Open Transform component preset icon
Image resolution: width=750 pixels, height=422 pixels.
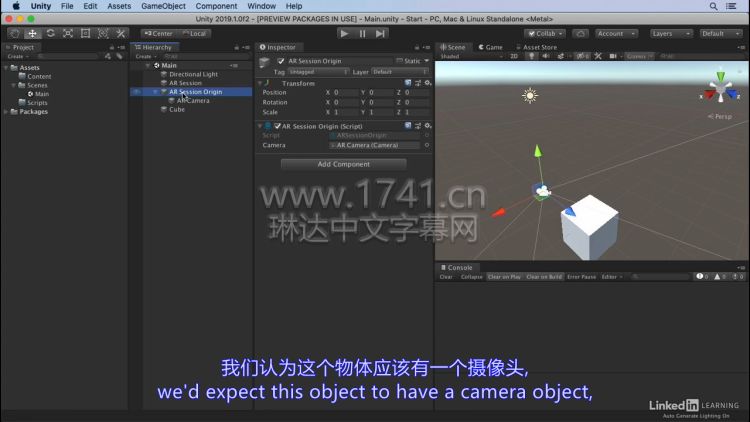pyautogui.click(x=418, y=83)
